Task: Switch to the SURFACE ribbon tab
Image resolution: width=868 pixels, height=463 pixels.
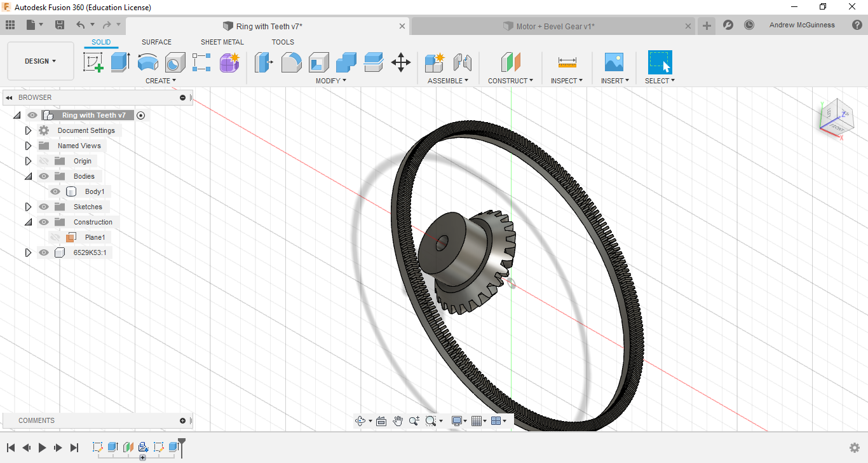Action: 156,42
